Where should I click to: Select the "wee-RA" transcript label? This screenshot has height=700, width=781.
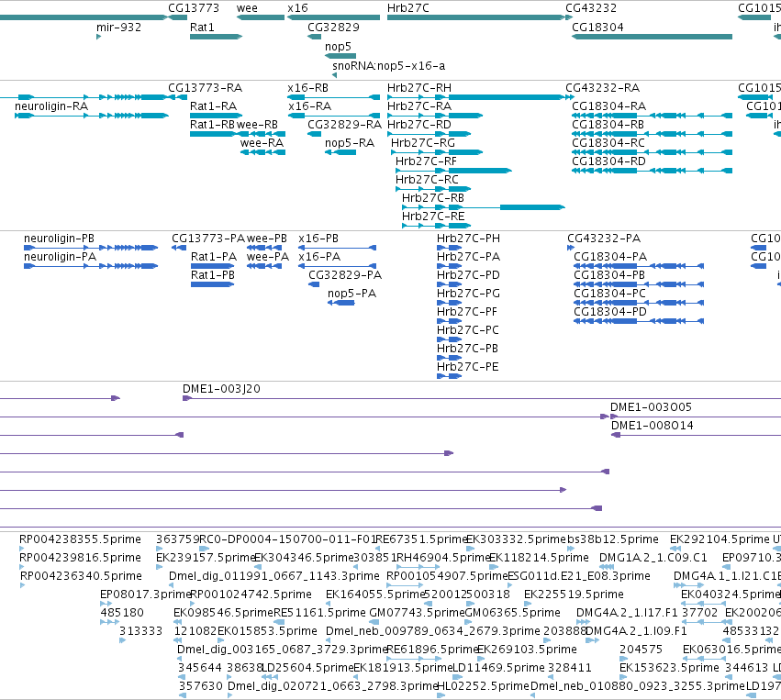click(262, 143)
